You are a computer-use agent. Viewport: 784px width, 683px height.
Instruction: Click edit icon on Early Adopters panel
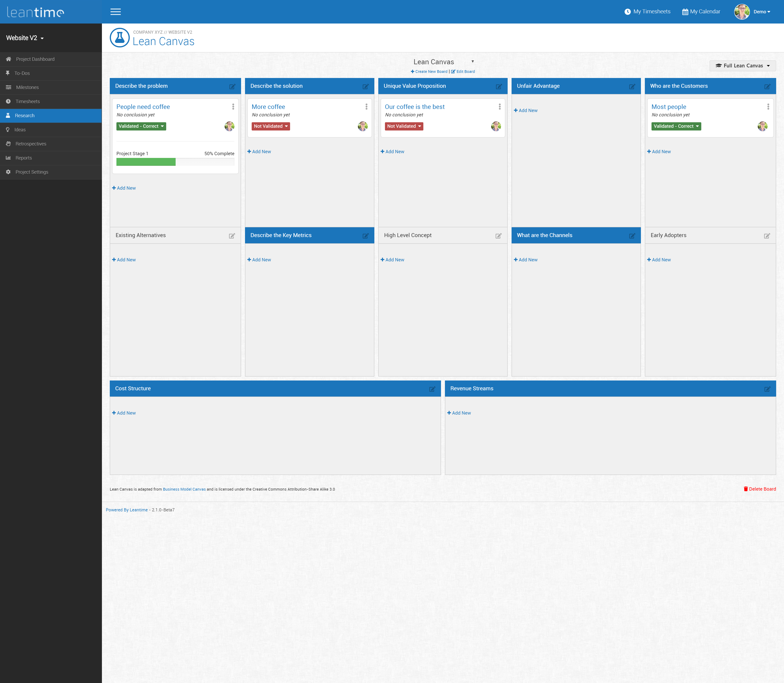tap(767, 236)
